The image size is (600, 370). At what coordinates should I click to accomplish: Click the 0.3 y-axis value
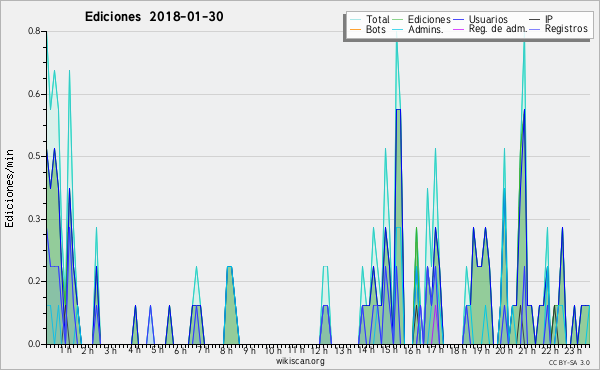tap(34, 219)
